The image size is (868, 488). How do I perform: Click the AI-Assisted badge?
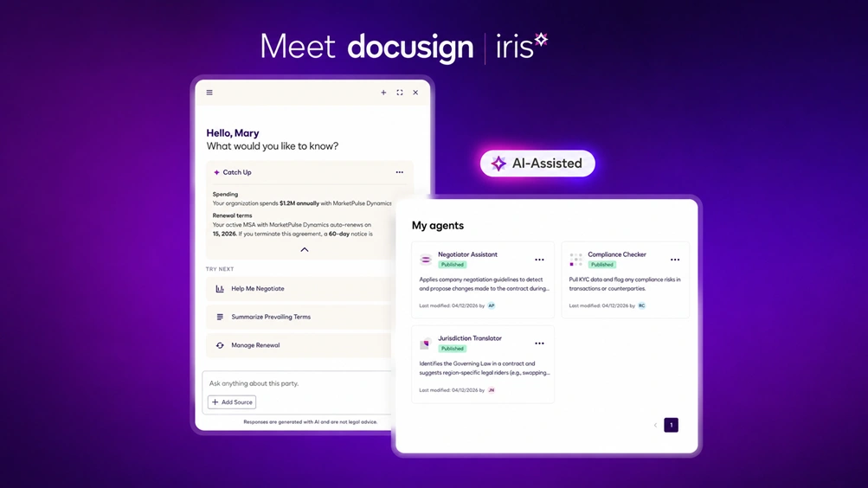tap(537, 164)
